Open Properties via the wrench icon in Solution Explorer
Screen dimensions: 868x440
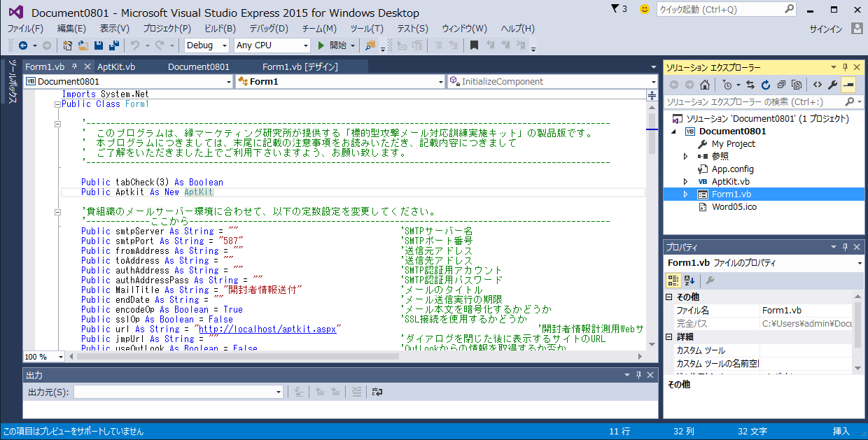pyautogui.click(x=832, y=85)
